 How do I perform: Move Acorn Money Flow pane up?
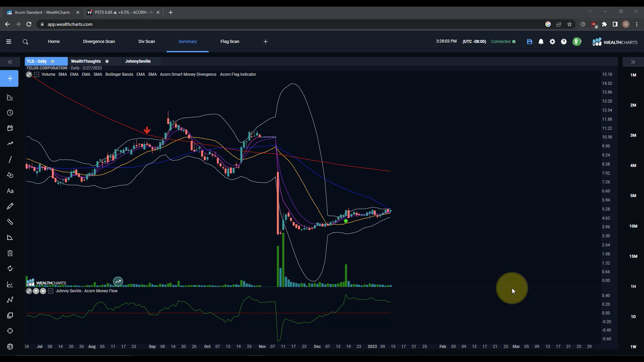click(x=43, y=291)
